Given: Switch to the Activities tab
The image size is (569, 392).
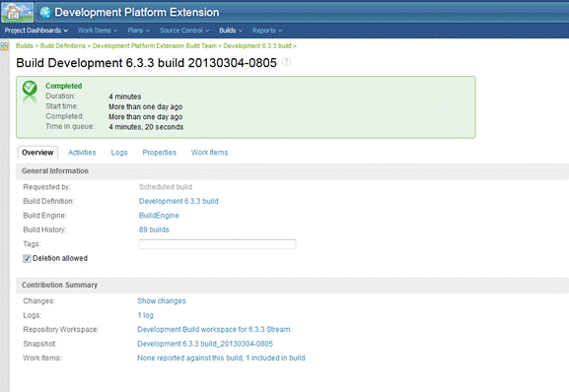Looking at the screenshot, I should coord(82,153).
